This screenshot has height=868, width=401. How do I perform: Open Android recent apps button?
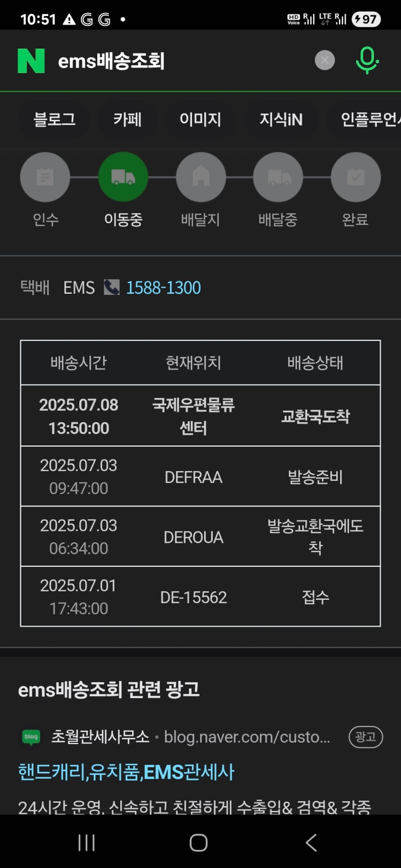(86, 843)
